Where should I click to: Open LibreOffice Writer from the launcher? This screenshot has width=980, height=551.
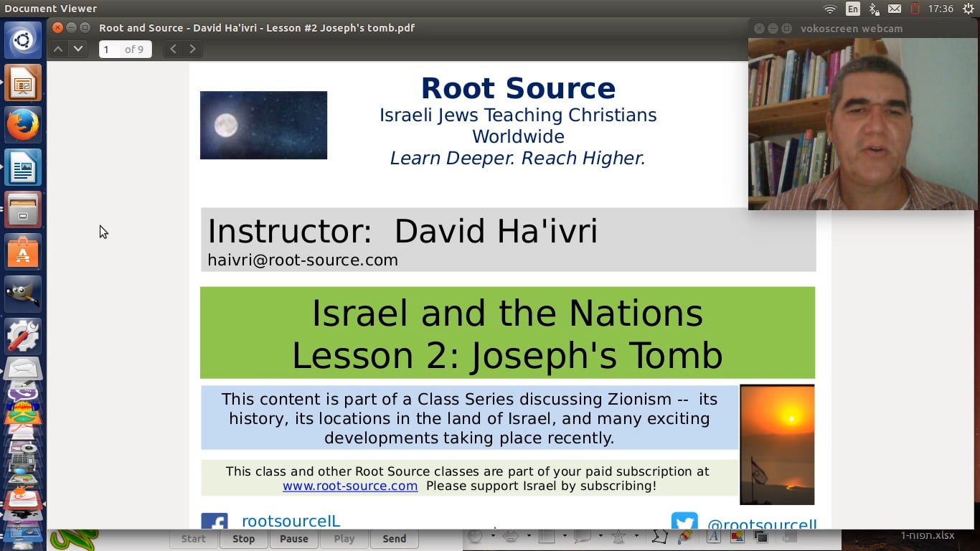pos(23,167)
